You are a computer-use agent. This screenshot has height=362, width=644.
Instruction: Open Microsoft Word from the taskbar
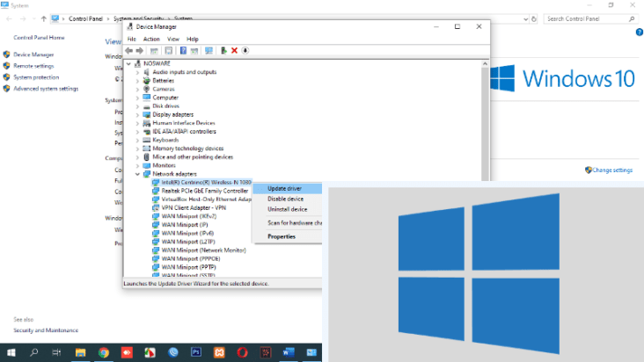coord(289,352)
